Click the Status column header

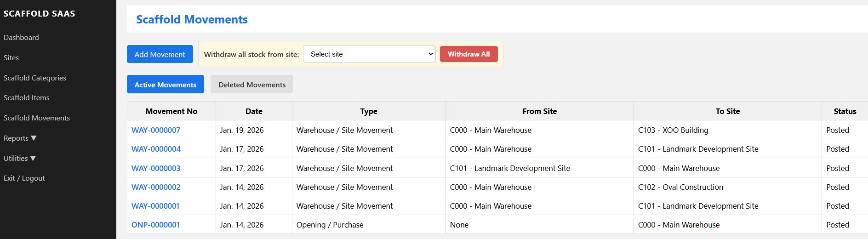845,111
